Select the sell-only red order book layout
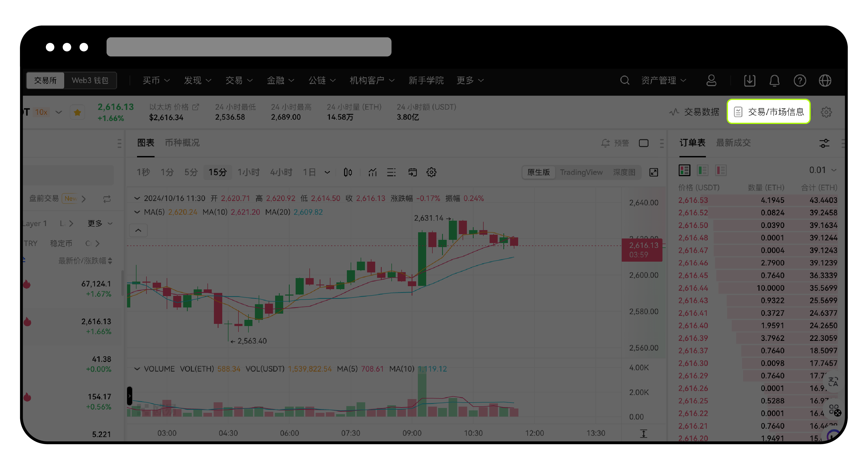868x464 pixels. coord(721,170)
